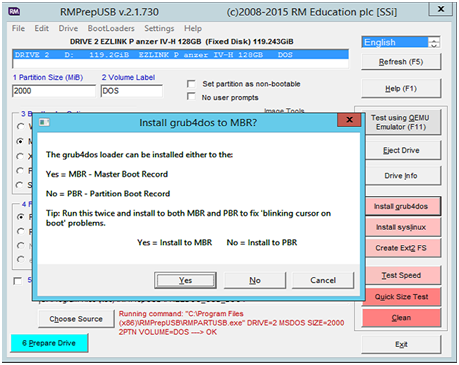Toggle Set partition as non-bootable checkbox
This screenshot has height=365, width=459.
coord(191,84)
